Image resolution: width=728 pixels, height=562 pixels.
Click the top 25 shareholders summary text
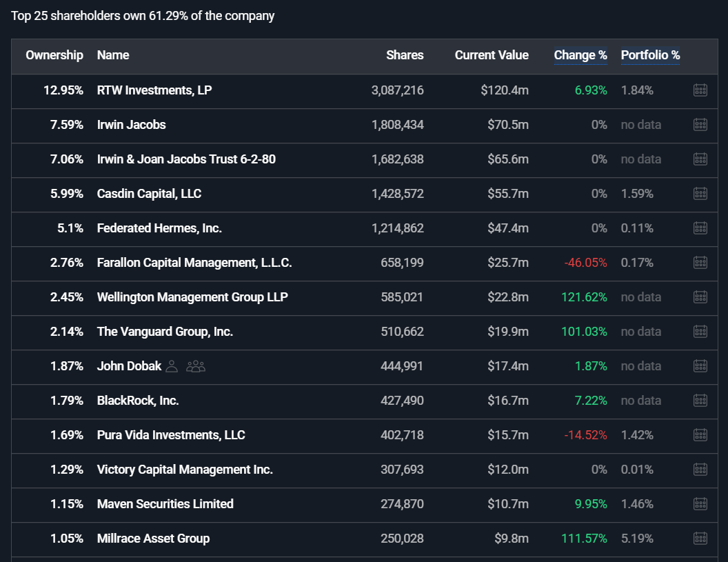tap(143, 16)
